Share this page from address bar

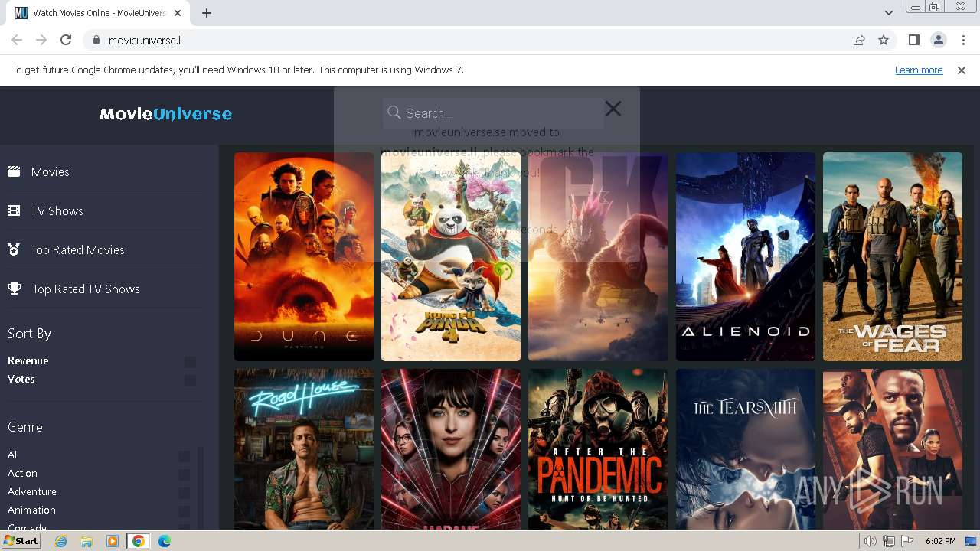click(859, 40)
